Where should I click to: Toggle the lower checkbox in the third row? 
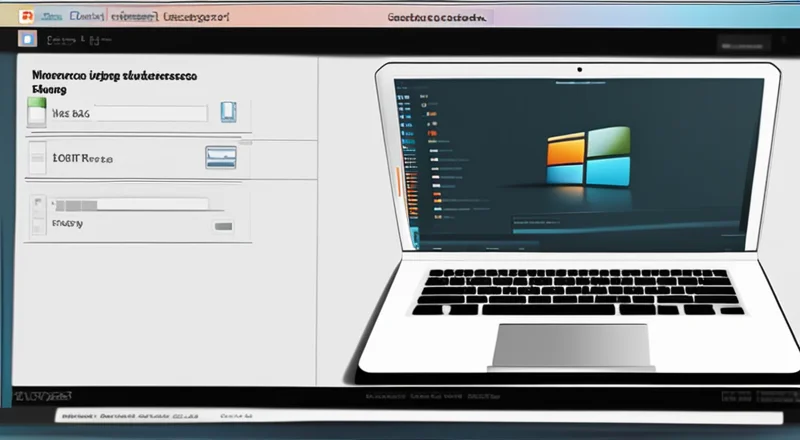coord(38,226)
